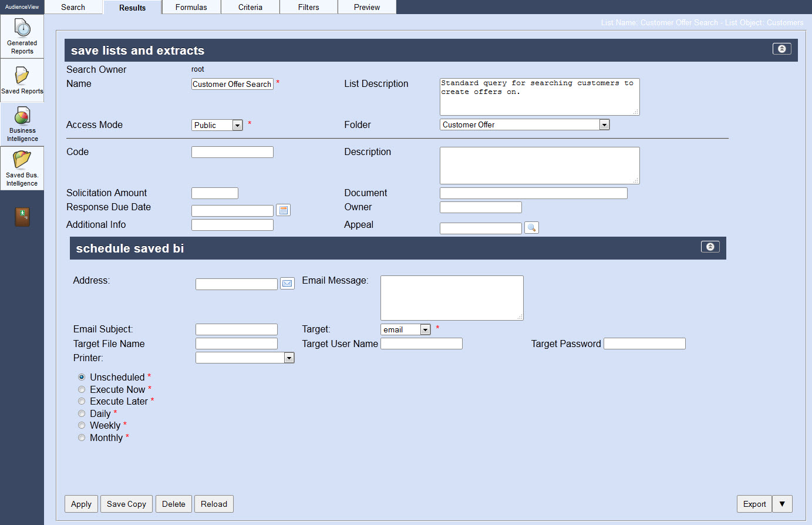Click the Solicitation Amount field
This screenshot has height=525, width=812.
(x=215, y=193)
